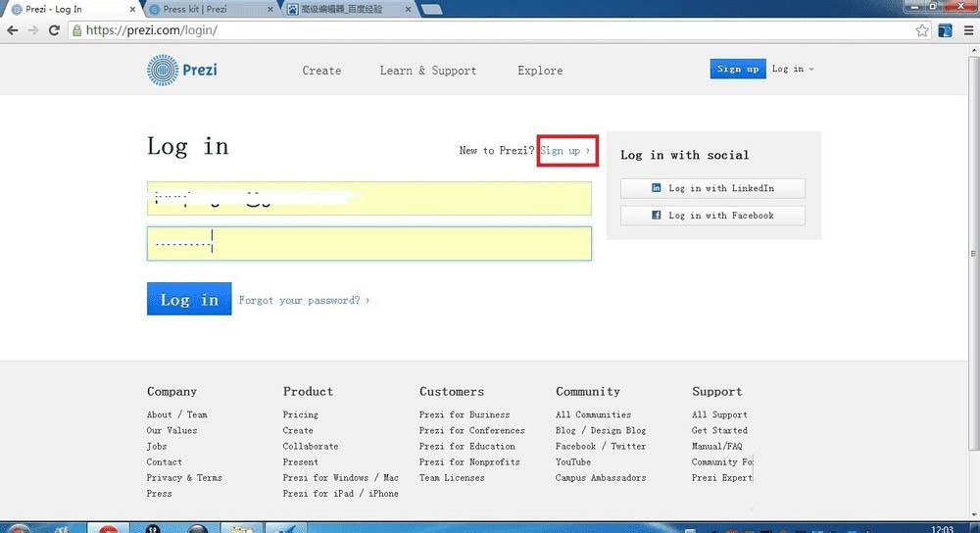This screenshot has height=533, width=980.
Task: Open Privacy & Terms footer link
Action: click(x=184, y=477)
